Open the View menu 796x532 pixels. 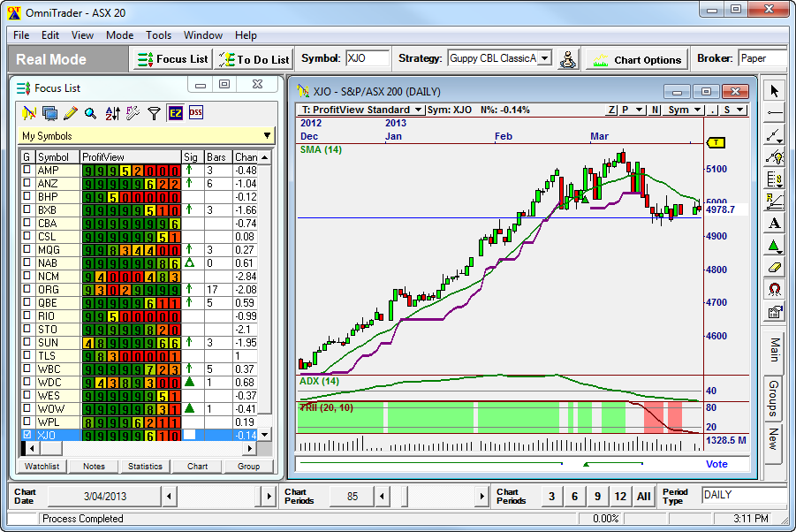click(82, 35)
